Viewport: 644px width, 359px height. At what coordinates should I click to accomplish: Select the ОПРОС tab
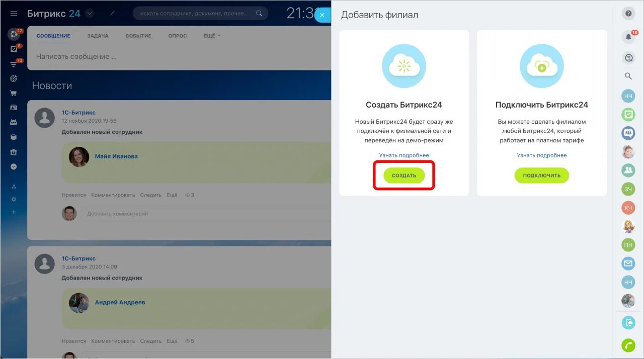pyautogui.click(x=178, y=36)
